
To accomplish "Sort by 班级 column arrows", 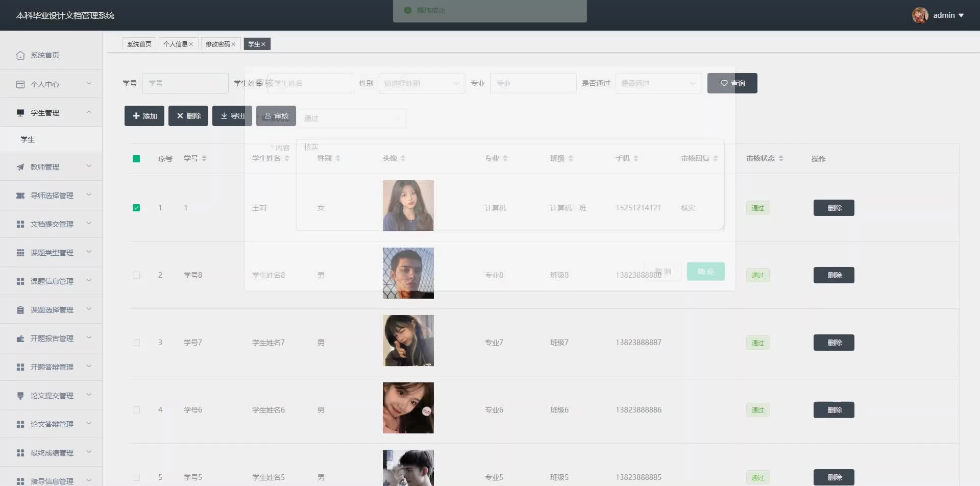I will click(571, 158).
